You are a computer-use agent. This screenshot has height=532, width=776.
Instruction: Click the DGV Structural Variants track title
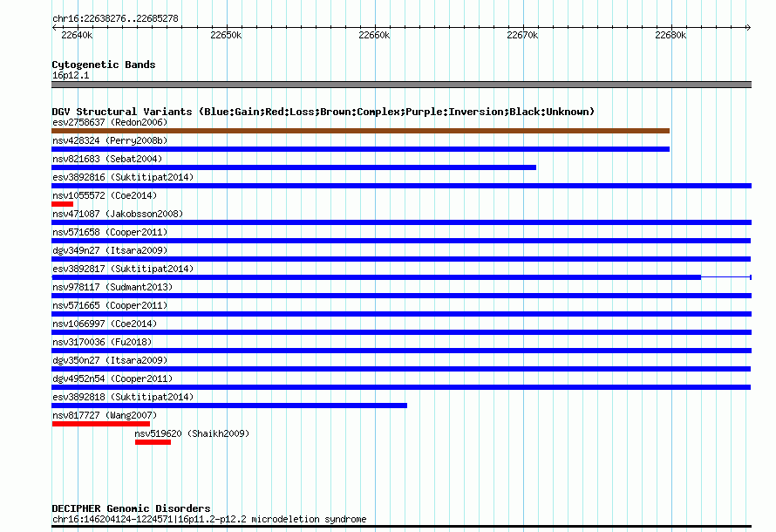[x=323, y=112]
